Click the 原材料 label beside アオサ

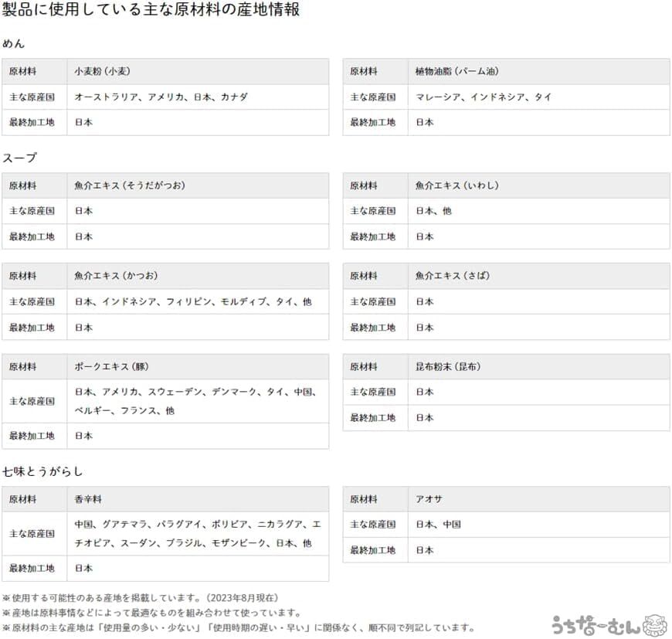tap(364, 499)
